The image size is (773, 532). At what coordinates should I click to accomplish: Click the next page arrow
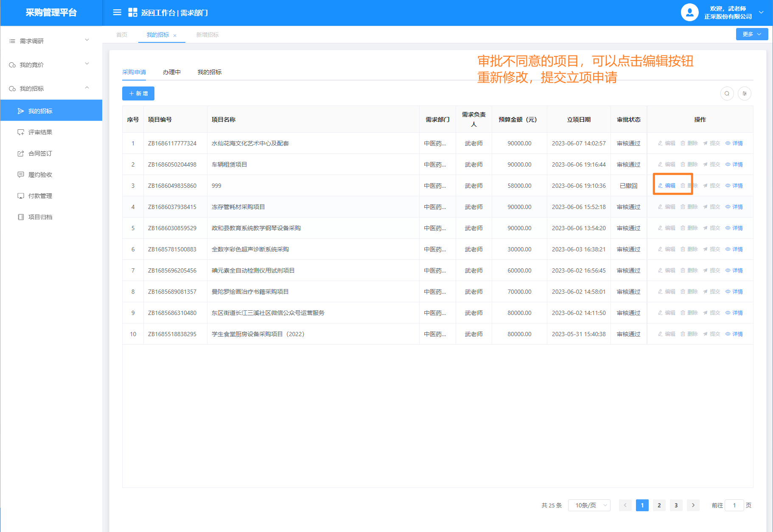pyautogui.click(x=693, y=505)
